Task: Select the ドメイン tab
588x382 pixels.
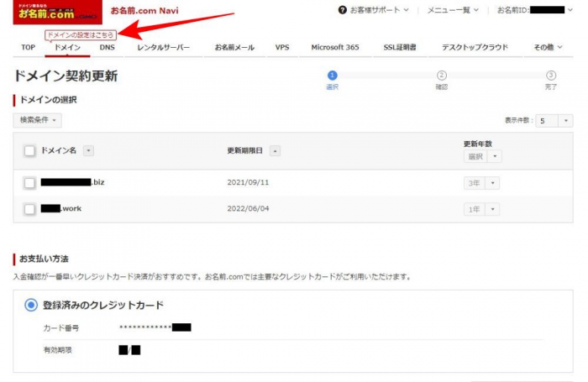Action: tap(67, 47)
